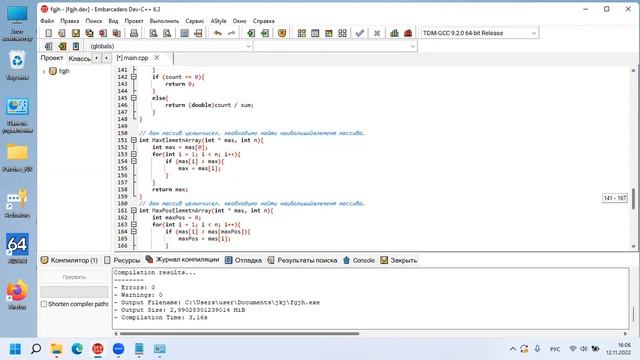Screen dimensions: 640x360
Task: Click the blue bookmark icon on second toolbar row
Action: click(76, 46)
